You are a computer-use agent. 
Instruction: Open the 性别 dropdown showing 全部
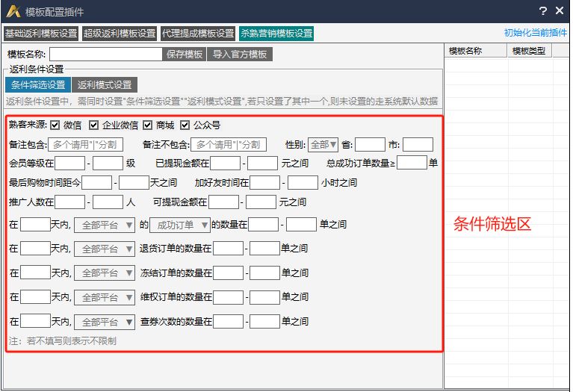coord(323,145)
